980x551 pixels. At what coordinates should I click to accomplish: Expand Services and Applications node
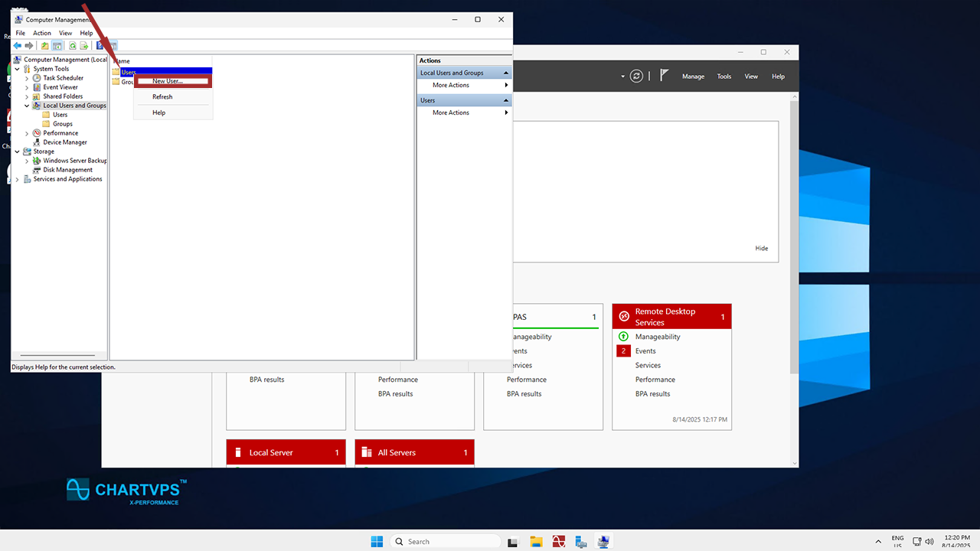(x=18, y=179)
